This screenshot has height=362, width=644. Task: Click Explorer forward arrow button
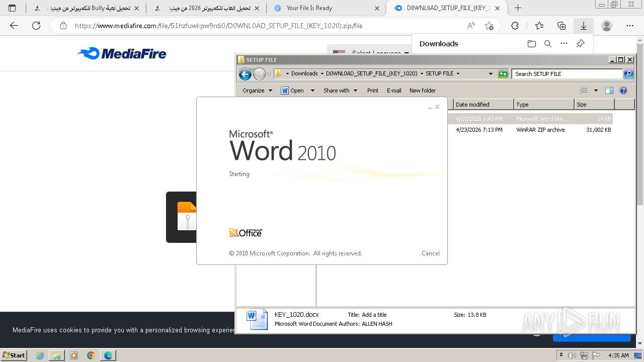click(x=259, y=74)
